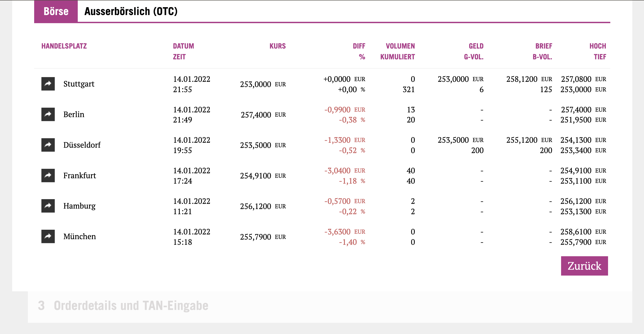Image resolution: width=644 pixels, height=334 pixels.
Task: Select the Stuttgart trading venue name
Action: [x=79, y=84]
